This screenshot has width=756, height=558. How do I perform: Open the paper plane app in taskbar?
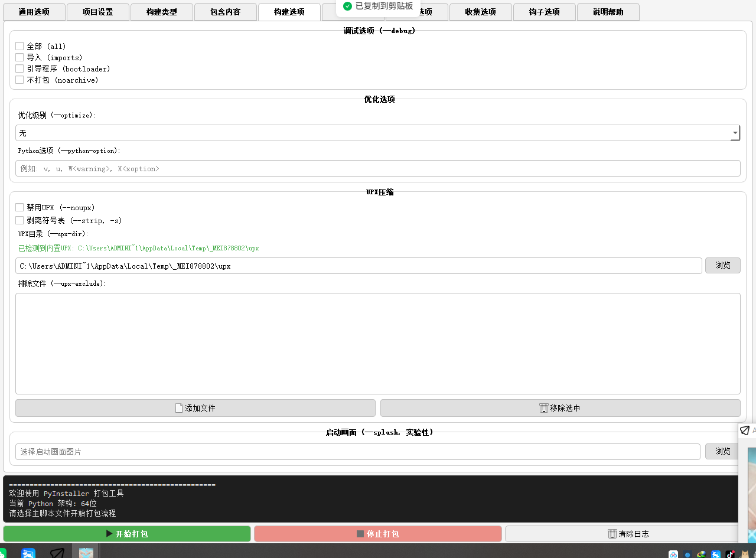tap(57, 553)
